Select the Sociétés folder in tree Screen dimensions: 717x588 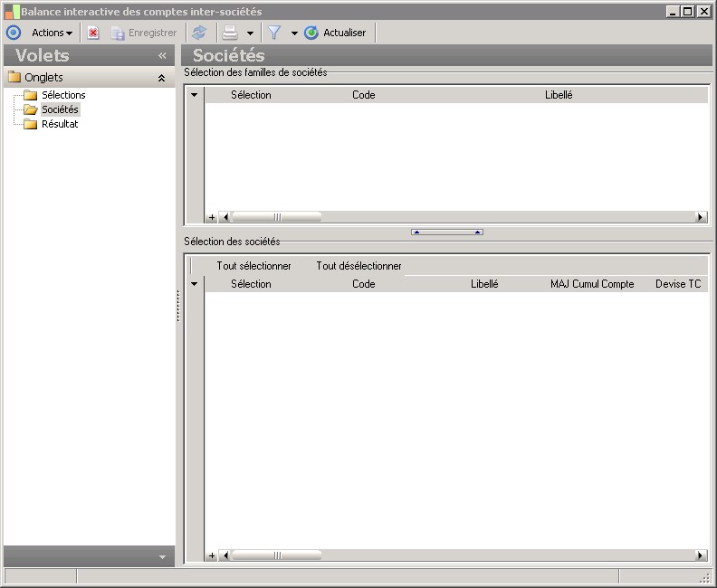(60, 109)
